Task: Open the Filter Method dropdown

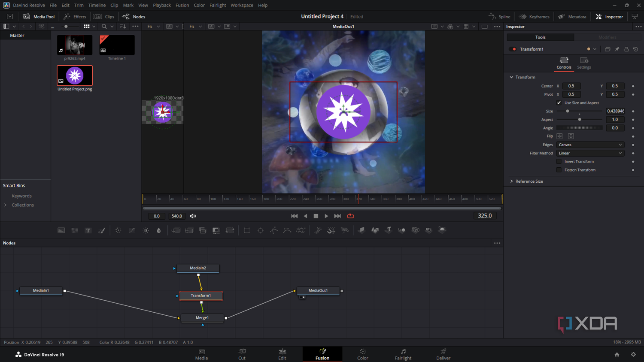Action: pos(590,153)
